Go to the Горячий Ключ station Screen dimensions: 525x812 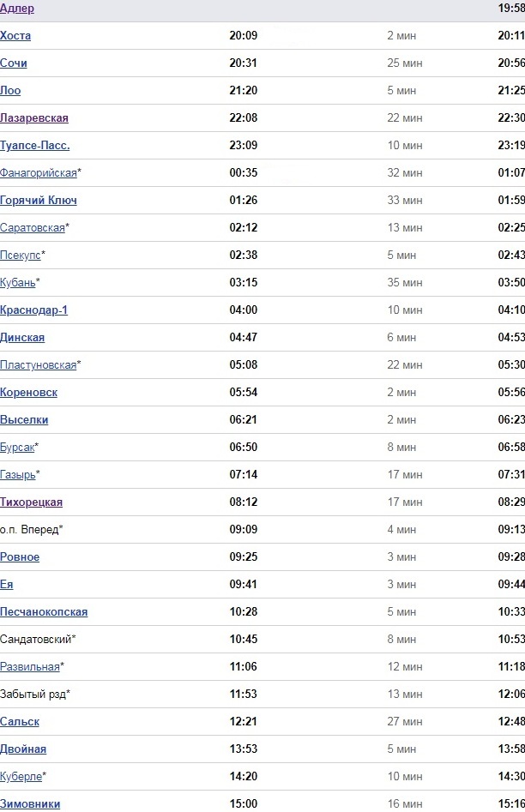point(39,201)
